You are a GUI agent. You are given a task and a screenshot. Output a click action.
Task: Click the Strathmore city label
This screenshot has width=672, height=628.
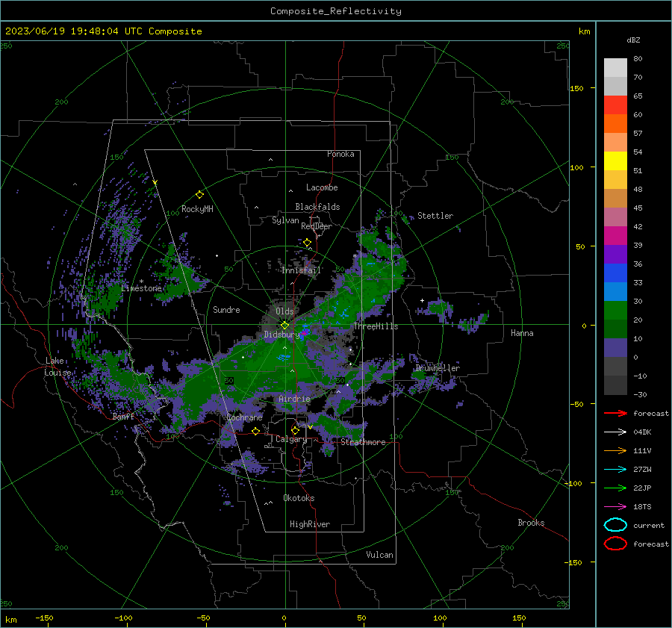[x=363, y=442]
